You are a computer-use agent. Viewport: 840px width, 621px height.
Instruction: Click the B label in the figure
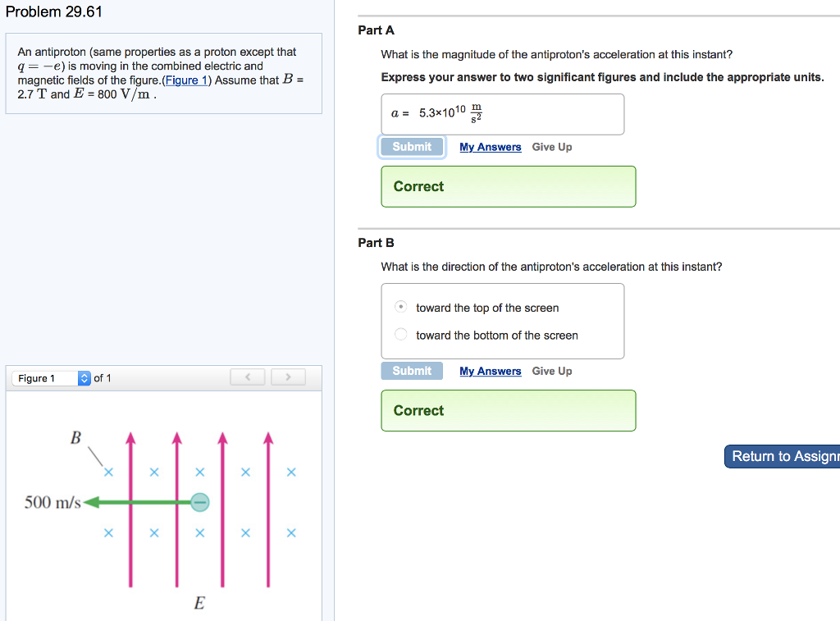point(75,438)
